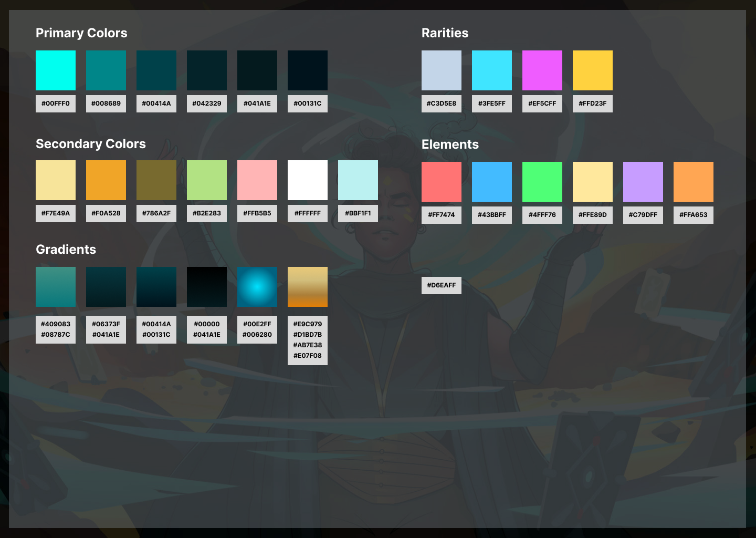
Task: Pick the black #00000 to #041A1E gradient swatch
Action: [x=207, y=287]
